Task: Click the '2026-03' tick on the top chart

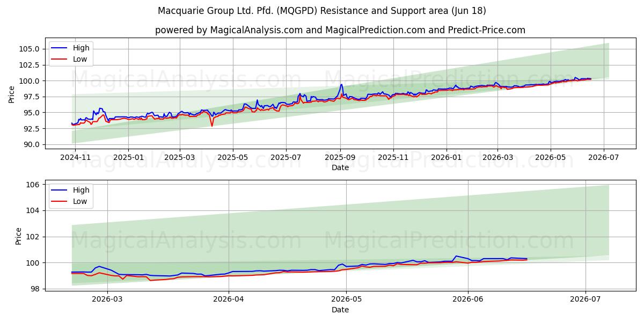Action: [x=497, y=158]
